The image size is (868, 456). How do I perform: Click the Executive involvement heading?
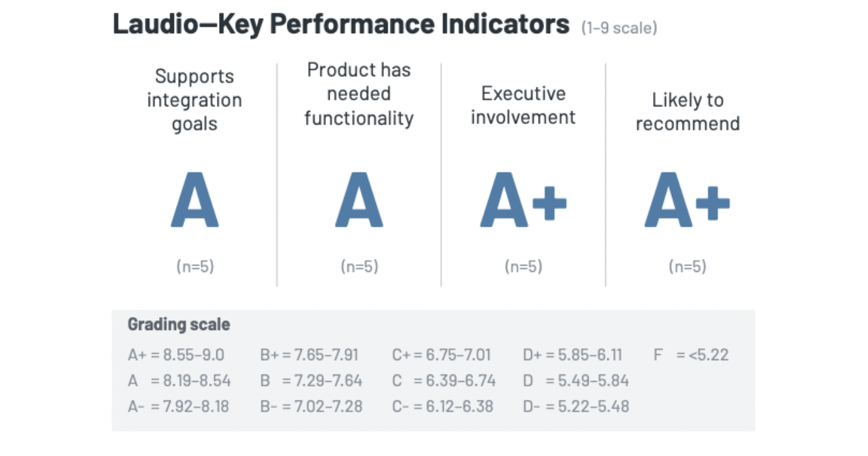[523, 105]
